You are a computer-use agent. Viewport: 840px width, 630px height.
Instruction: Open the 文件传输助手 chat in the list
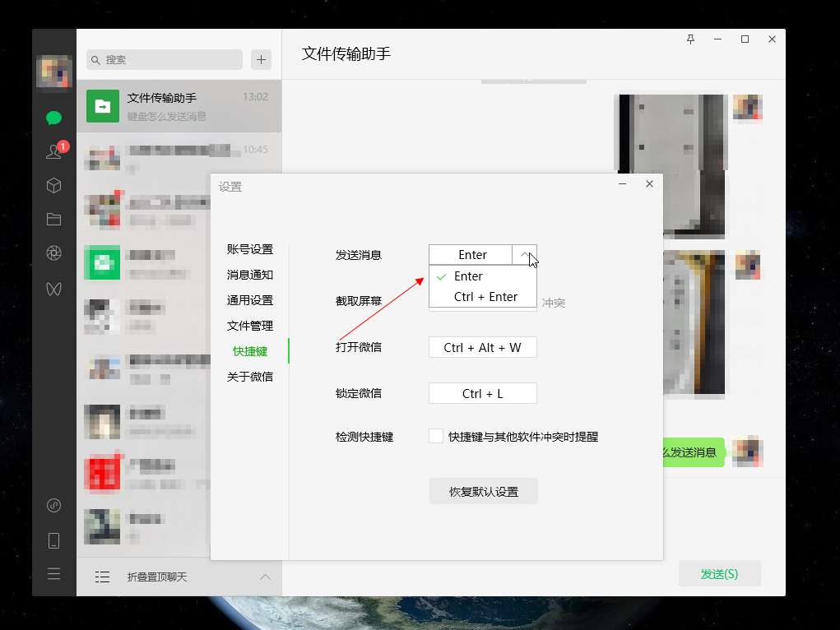click(179, 106)
